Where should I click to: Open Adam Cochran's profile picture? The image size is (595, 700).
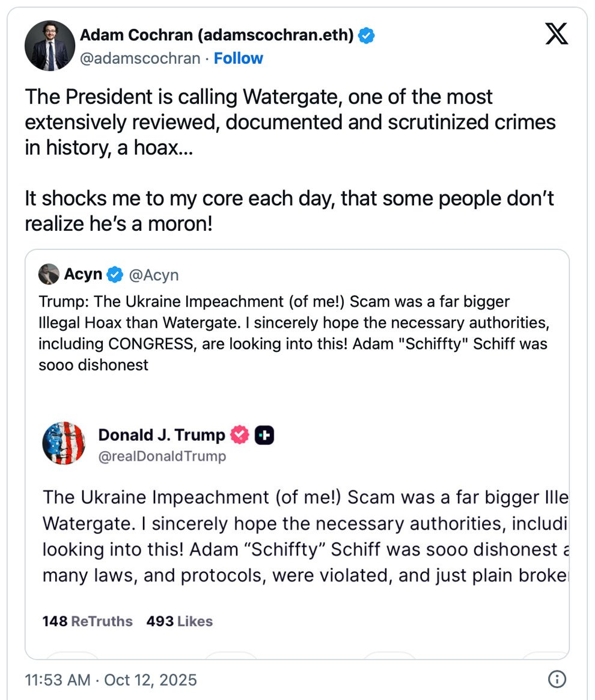(x=49, y=46)
